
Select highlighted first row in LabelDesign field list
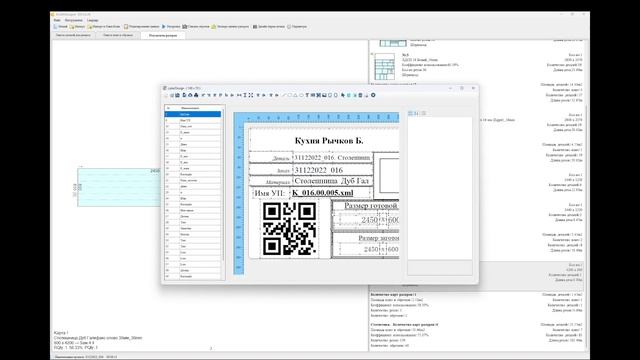193,114
